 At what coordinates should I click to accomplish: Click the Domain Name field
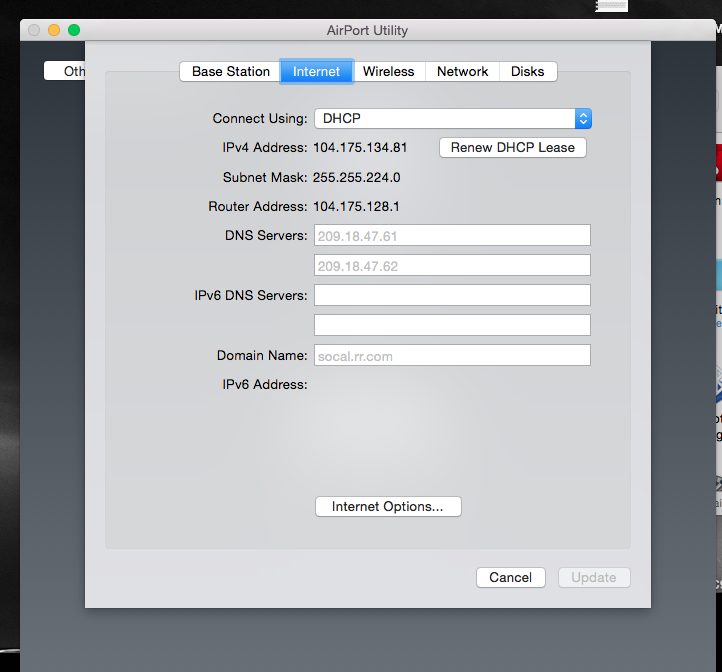pos(452,355)
